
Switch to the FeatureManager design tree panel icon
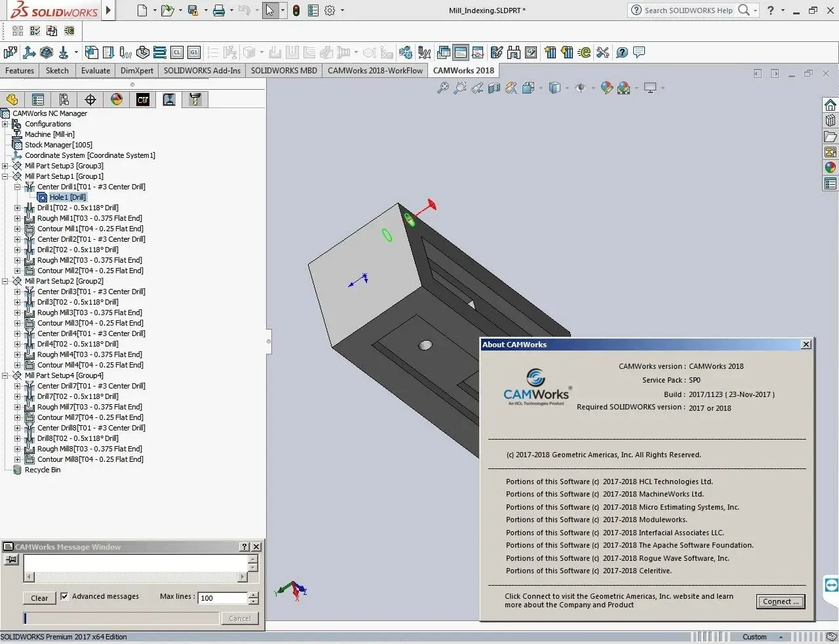pyautogui.click(x=12, y=100)
